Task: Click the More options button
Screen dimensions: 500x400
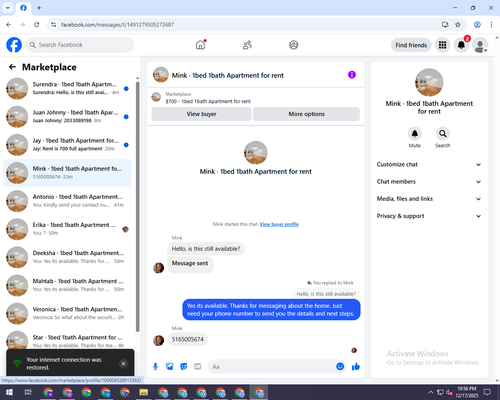Action: pos(306,114)
